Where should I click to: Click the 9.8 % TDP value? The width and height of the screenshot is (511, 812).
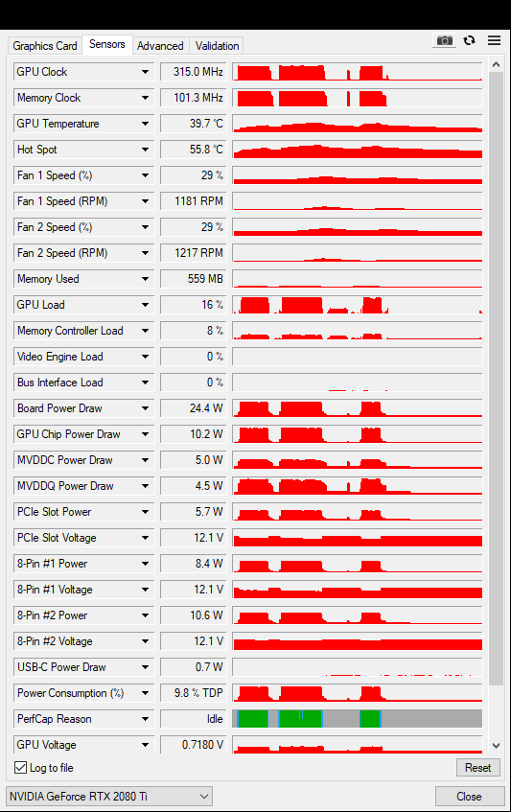194,693
